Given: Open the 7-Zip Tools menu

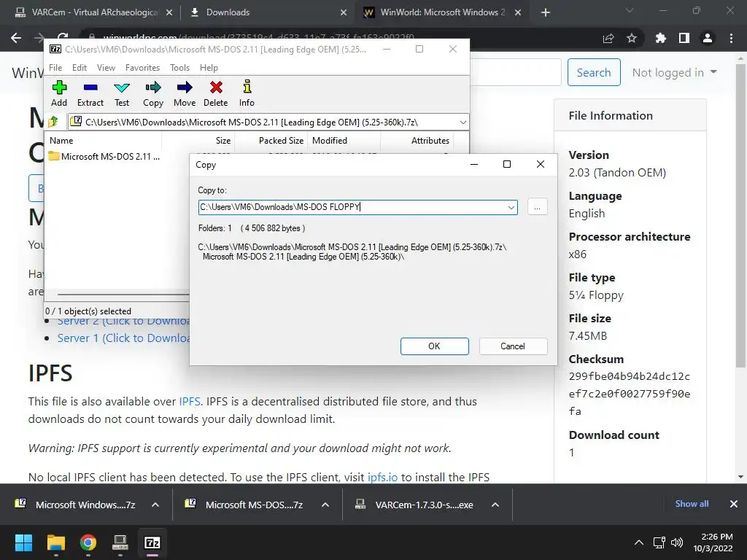Looking at the screenshot, I should click(x=179, y=68).
